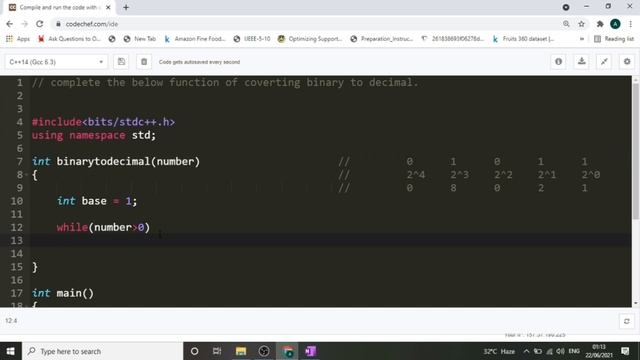Click line number 13 in gutter
640x360 pixels.
coord(16,240)
